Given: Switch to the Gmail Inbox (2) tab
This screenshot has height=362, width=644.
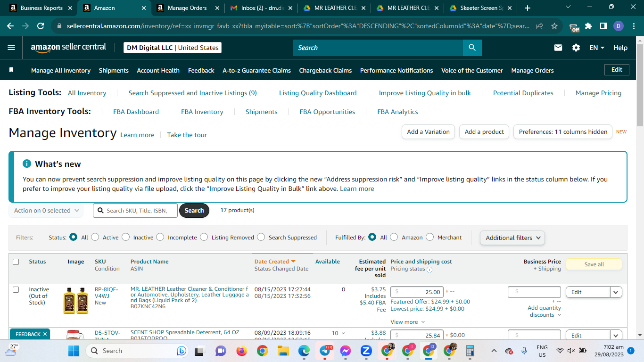Looking at the screenshot, I should (261, 8).
